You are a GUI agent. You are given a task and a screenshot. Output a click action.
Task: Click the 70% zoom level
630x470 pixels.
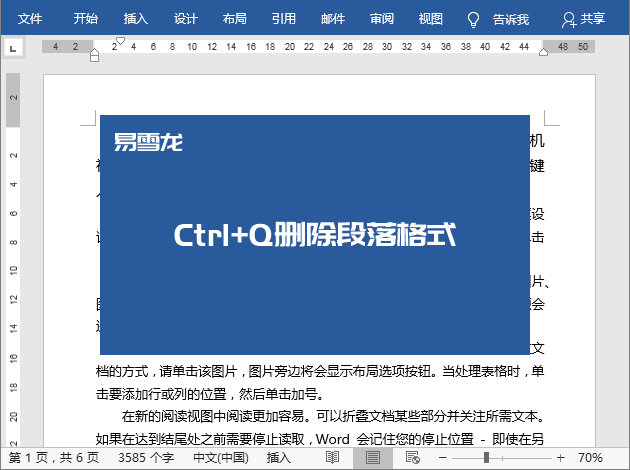coord(590,458)
